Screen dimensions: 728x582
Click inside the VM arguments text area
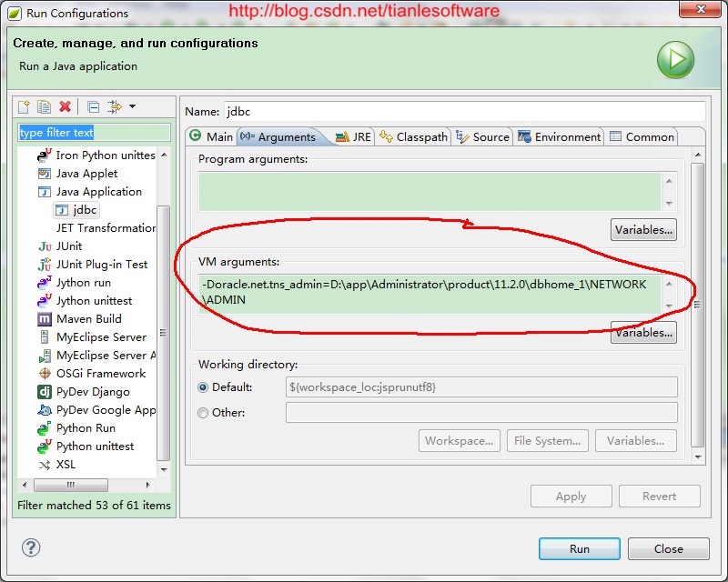point(430,295)
